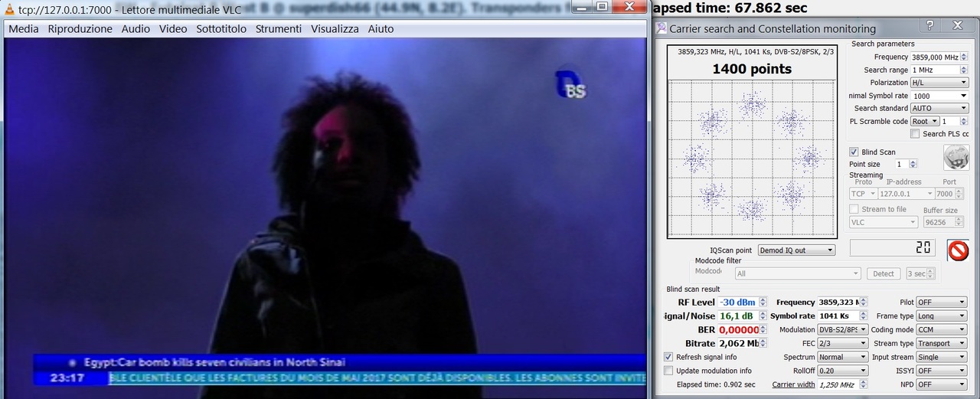The height and width of the screenshot is (399, 980).
Task: Click the Detect 3 sec stepper
Action: pos(920,273)
